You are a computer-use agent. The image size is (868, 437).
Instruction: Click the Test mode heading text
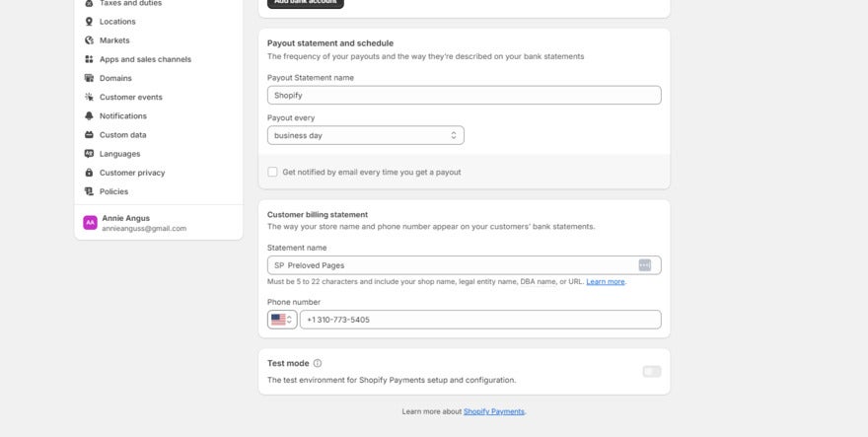pos(288,363)
